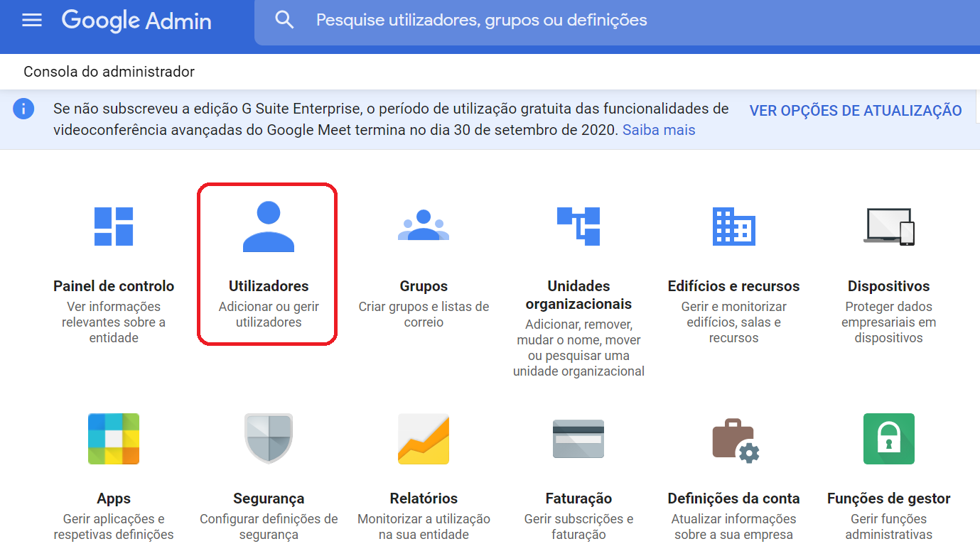The height and width of the screenshot is (556, 980).
Task: Open the Faturação credit card icon
Action: (578, 439)
